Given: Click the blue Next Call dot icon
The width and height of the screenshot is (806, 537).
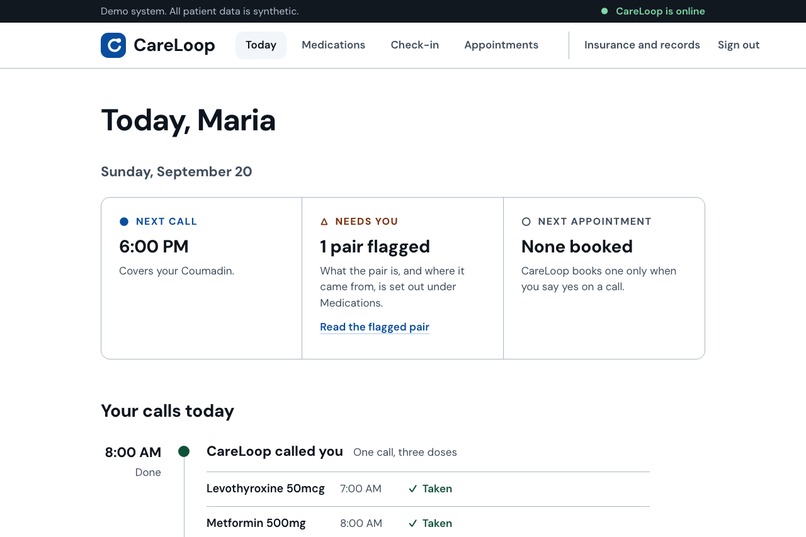Looking at the screenshot, I should click(x=124, y=221).
